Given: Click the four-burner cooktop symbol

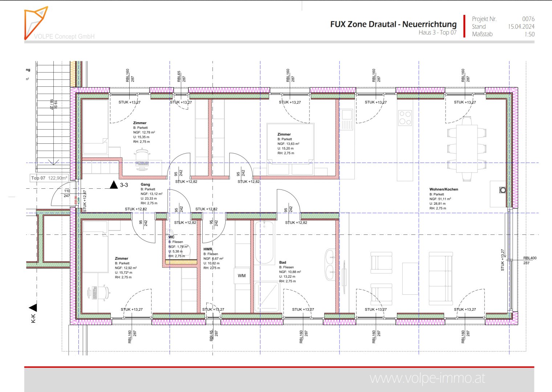Looking at the screenshot, I should tap(405, 118).
